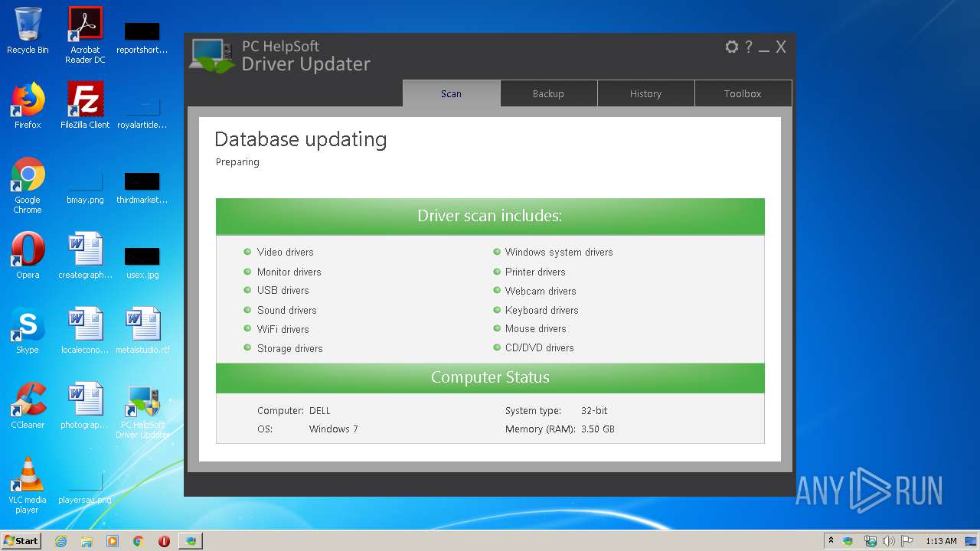Select the usex.jpg file
This screenshot has height=551, width=980.
[142, 262]
